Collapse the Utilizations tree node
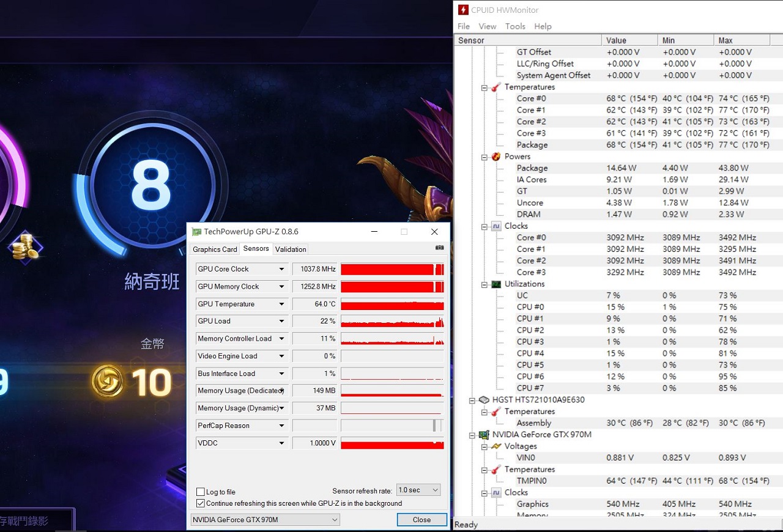Image resolution: width=783 pixels, height=532 pixels. [x=484, y=284]
